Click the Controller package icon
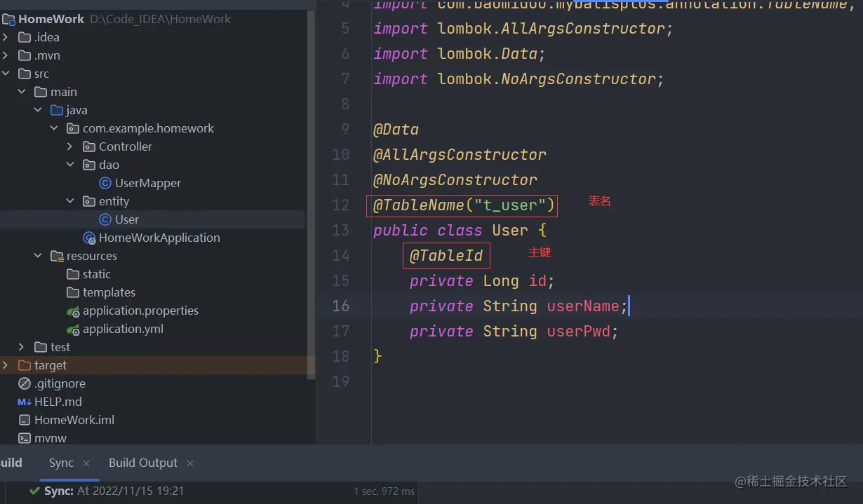Screen dimensions: 863x504 point(89,147)
